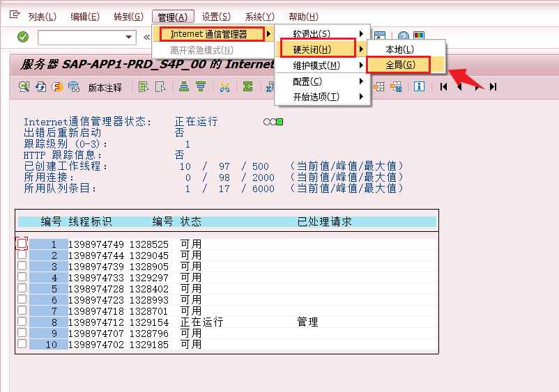Click the 已处理请求 column header
Screen dimensions: 559x392
(324, 221)
